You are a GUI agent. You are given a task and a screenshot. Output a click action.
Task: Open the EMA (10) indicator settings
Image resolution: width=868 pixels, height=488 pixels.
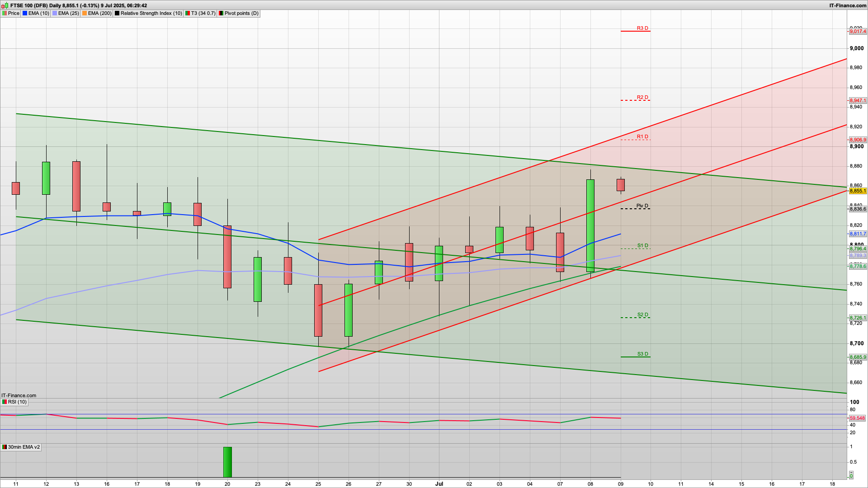pyautogui.click(x=36, y=13)
